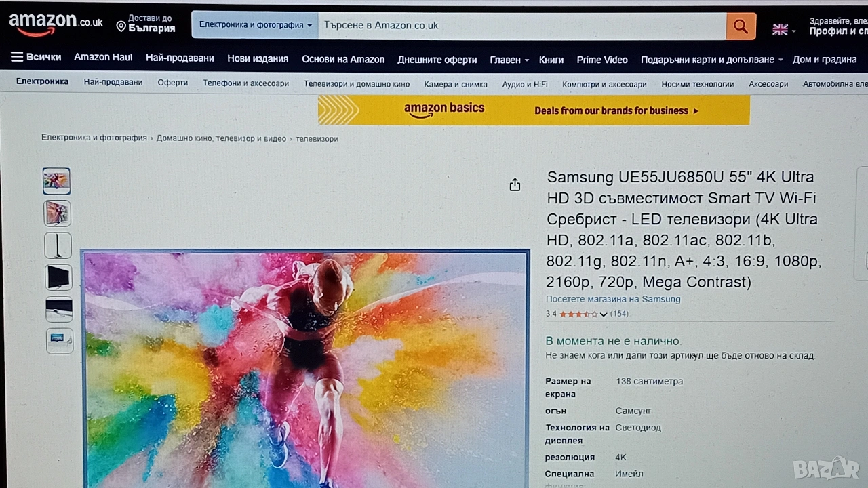Show the dark angled TV thumbnail
The image size is (868, 488).
pos(59,277)
